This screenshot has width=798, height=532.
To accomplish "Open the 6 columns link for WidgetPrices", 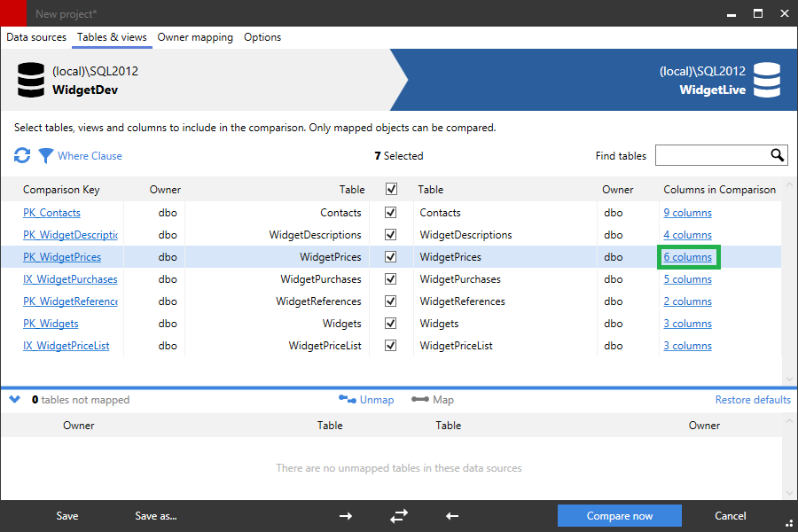I will tap(687, 256).
